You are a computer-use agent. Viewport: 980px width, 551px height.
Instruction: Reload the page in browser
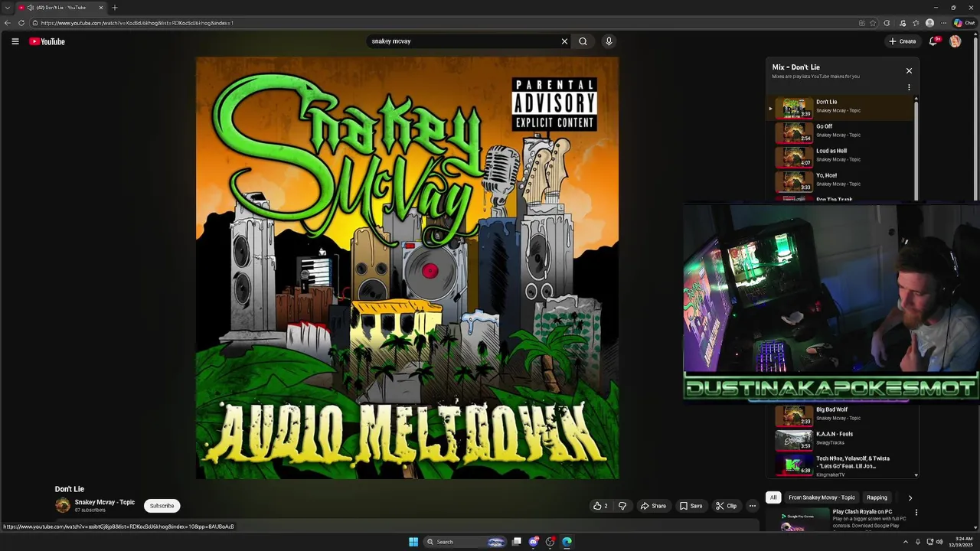coord(21,23)
